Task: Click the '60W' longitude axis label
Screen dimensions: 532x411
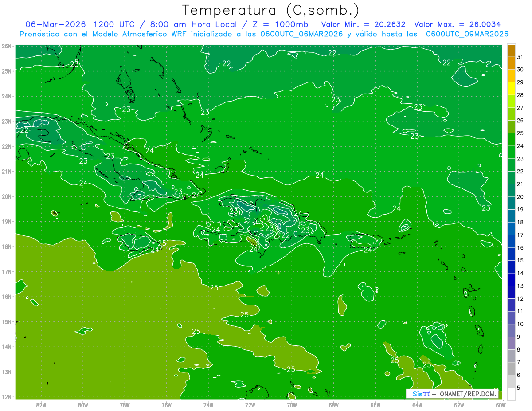Action: click(x=501, y=405)
